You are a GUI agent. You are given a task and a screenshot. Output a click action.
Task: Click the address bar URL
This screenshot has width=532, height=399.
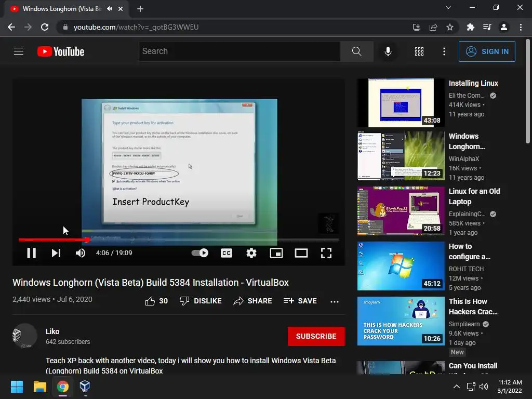(136, 27)
